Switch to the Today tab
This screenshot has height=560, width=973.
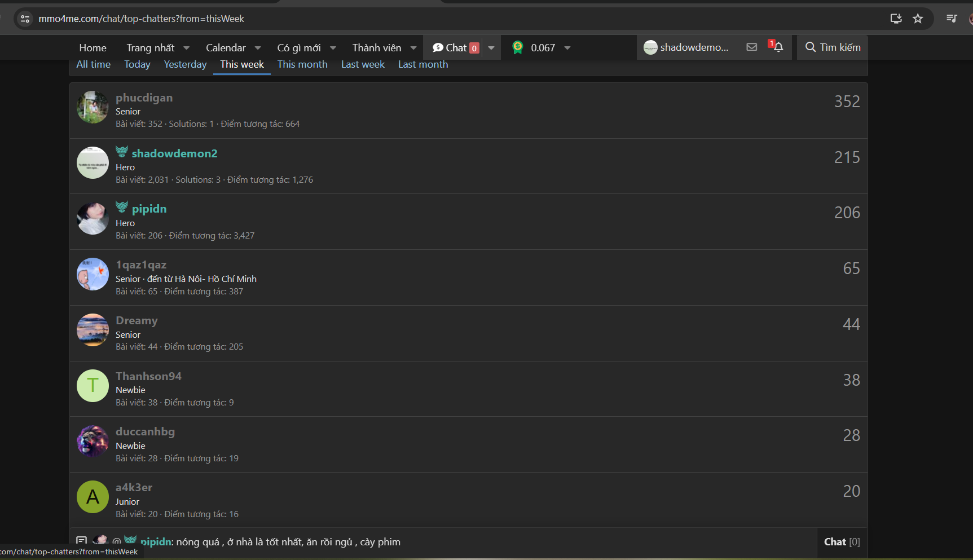(137, 64)
